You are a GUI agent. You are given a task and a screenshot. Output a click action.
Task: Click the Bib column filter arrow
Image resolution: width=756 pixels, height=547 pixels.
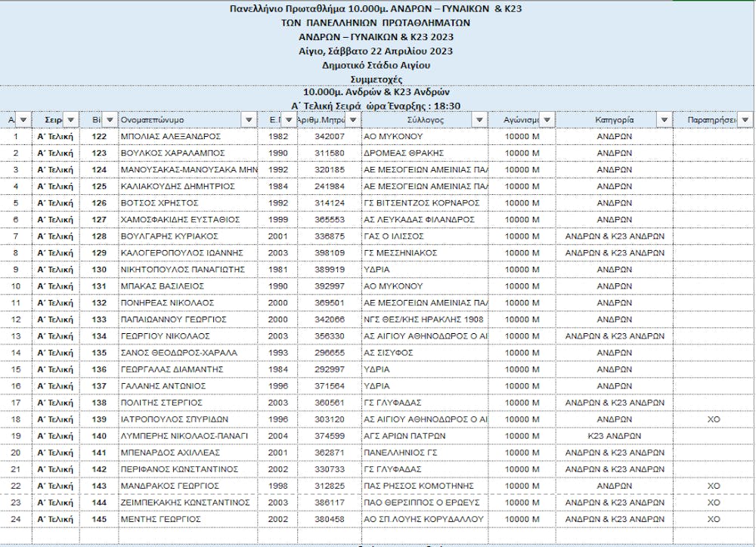pos(108,120)
